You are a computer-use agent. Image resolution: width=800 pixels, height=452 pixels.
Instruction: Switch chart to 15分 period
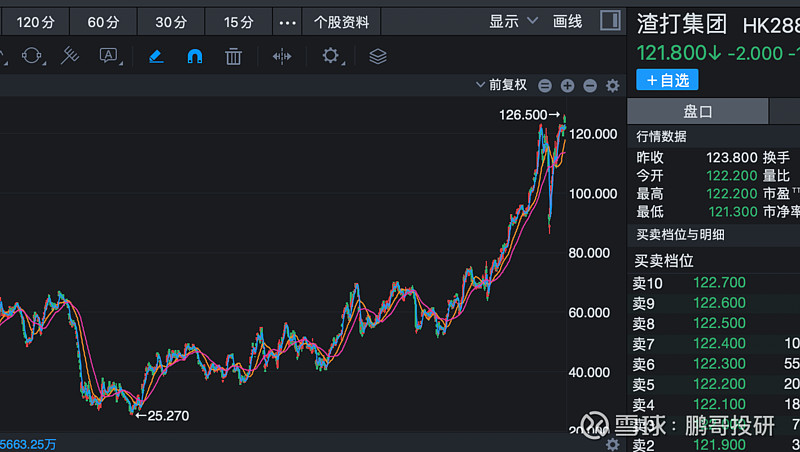(x=238, y=22)
